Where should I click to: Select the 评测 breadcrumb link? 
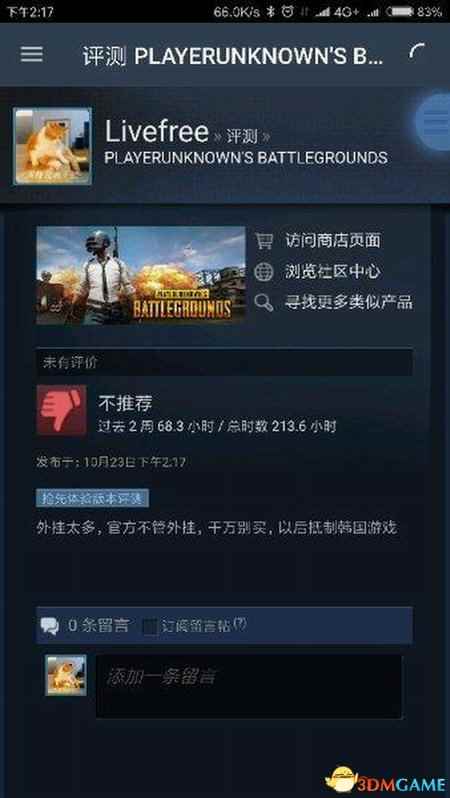[242, 136]
